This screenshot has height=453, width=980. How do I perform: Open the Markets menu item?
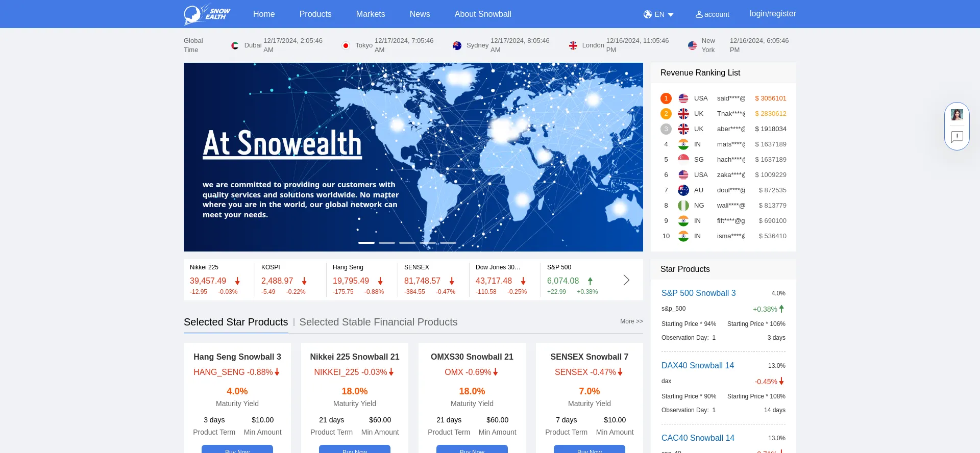371,14
